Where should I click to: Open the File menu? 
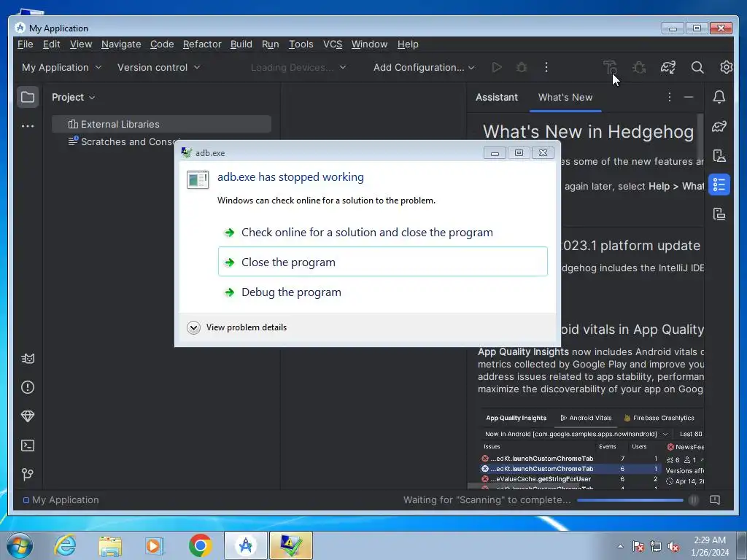coord(26,44)
